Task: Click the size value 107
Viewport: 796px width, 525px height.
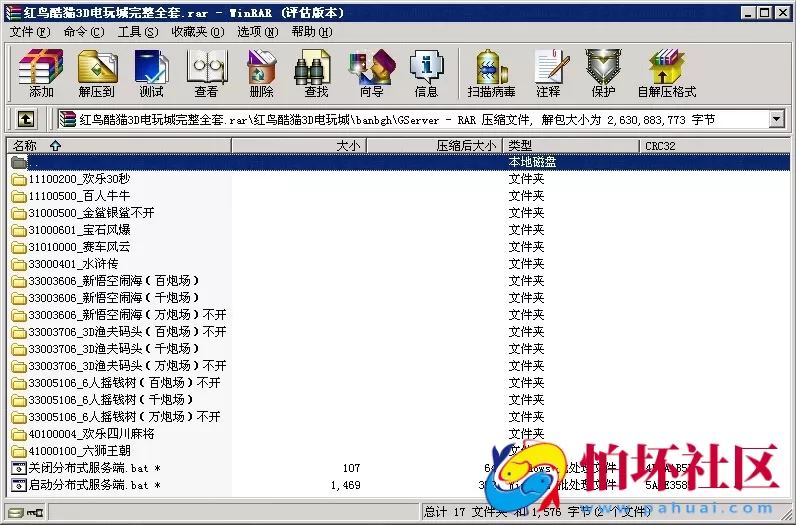Action: pos(351,468)
